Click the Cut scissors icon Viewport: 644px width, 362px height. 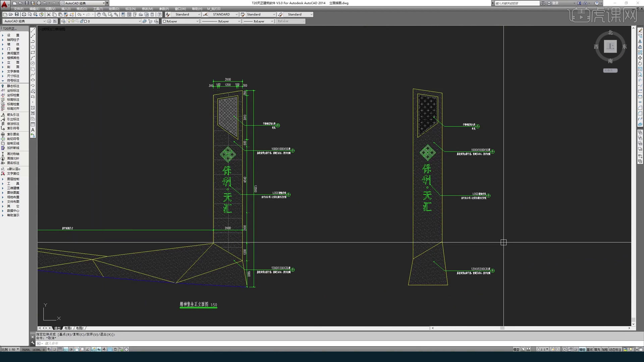[49, 14]
